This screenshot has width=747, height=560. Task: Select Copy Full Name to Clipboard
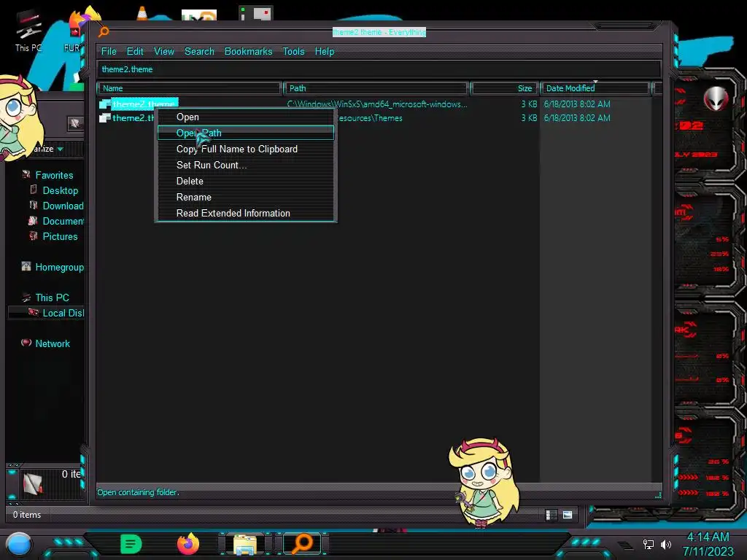coord(246,149)
